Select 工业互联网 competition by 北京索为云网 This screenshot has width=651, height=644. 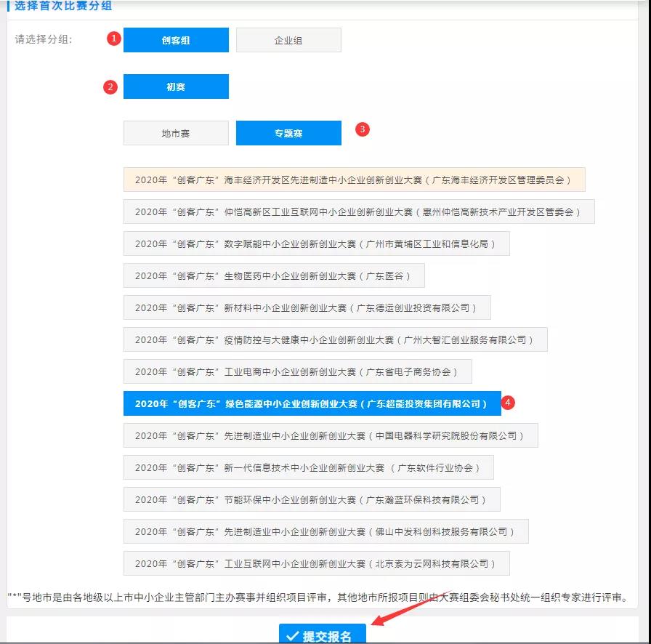[x=316, y=564]
